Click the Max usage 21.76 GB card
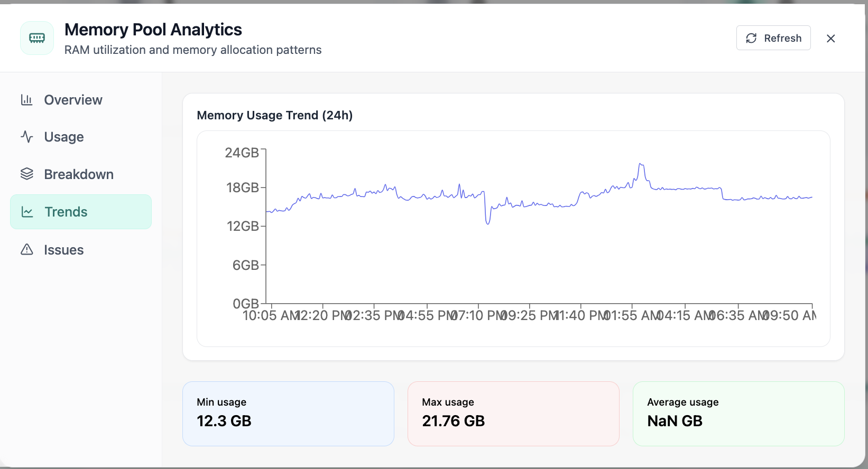This screenshot has width=868, height=469. 513,414
